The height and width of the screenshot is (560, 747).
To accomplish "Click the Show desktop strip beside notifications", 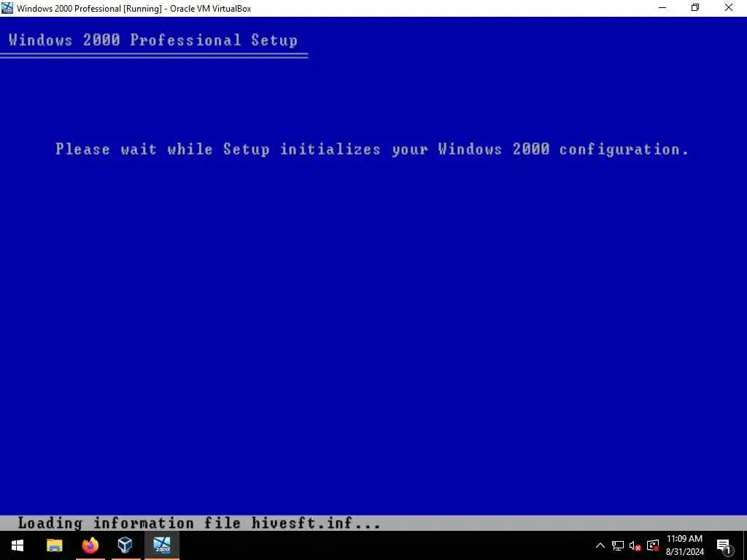I will pyautogui.click(x=745, y=545).
